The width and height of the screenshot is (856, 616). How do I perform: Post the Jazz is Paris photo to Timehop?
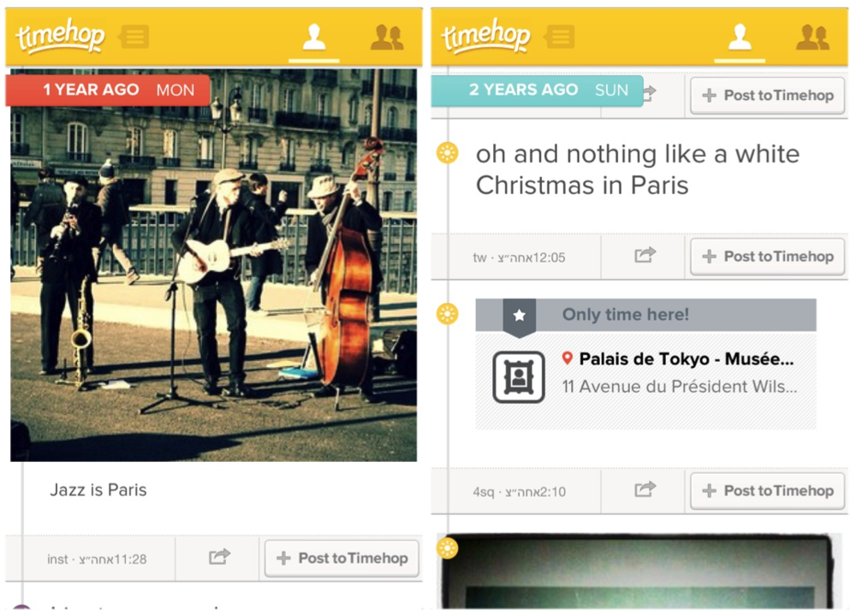pyautogui.click(x=342, y=558)
